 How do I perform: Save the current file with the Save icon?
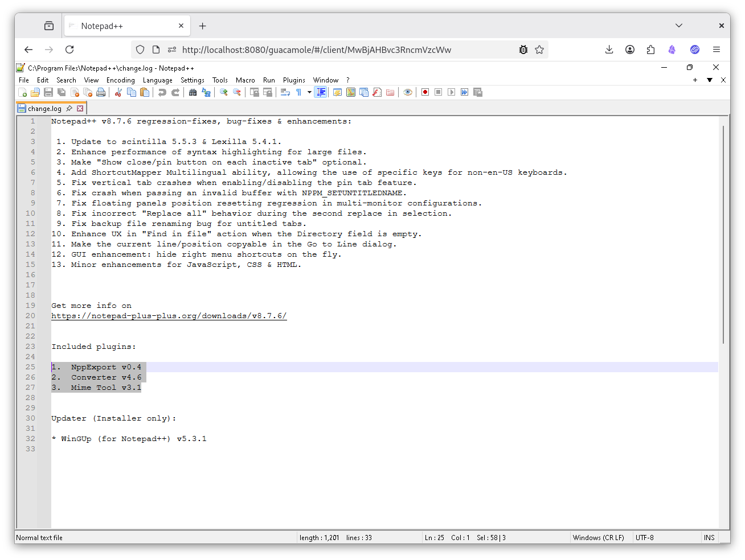[x=49, y=92]
